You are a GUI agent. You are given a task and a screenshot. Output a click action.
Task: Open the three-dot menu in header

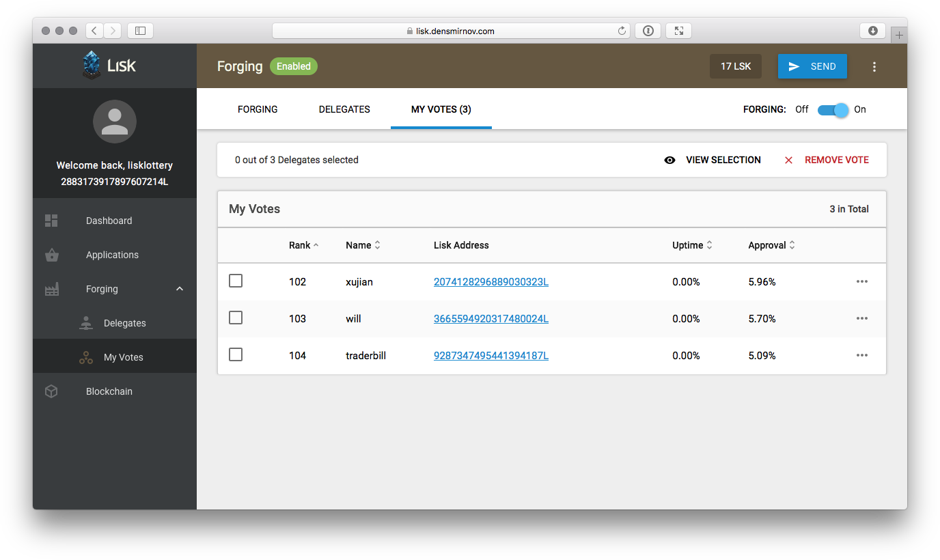(874, 66)
